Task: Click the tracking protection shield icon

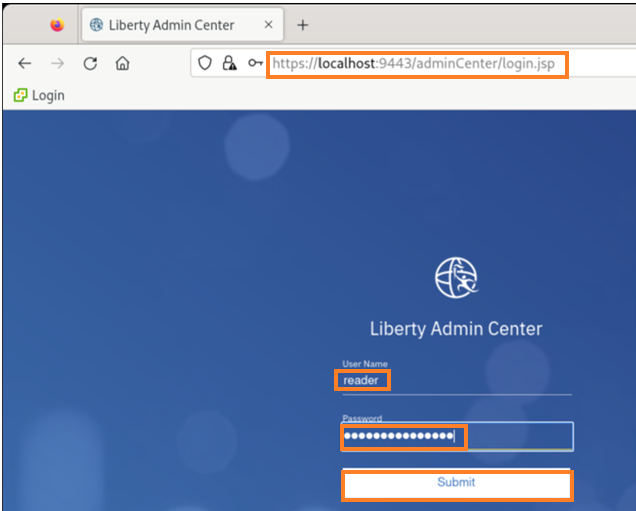Action: (x=205, y=63)
